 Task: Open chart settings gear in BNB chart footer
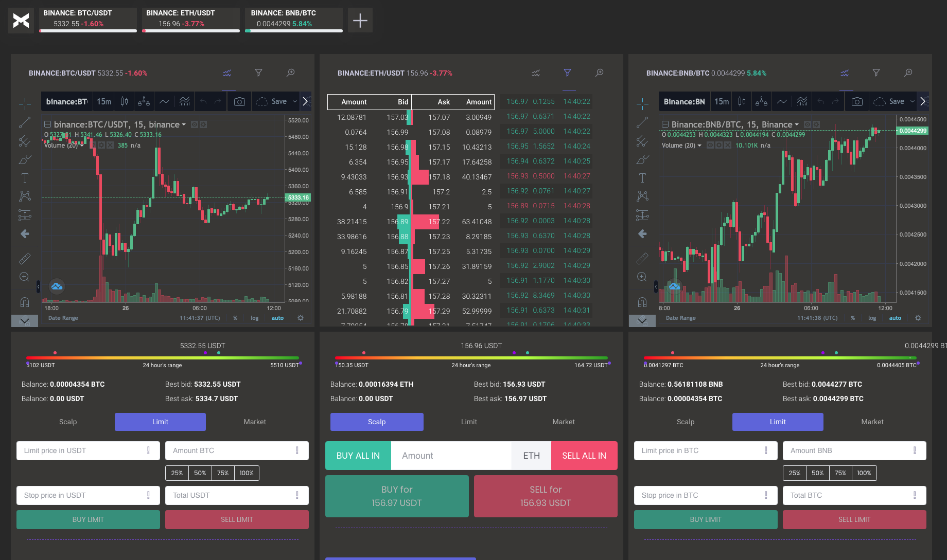point(918,318)
